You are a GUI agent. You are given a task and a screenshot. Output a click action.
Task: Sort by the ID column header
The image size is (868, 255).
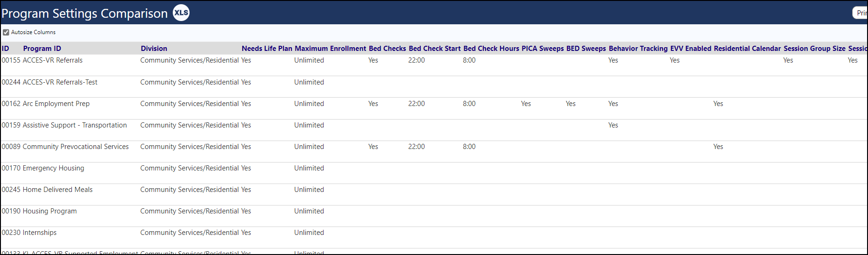[x=6, y=49]
